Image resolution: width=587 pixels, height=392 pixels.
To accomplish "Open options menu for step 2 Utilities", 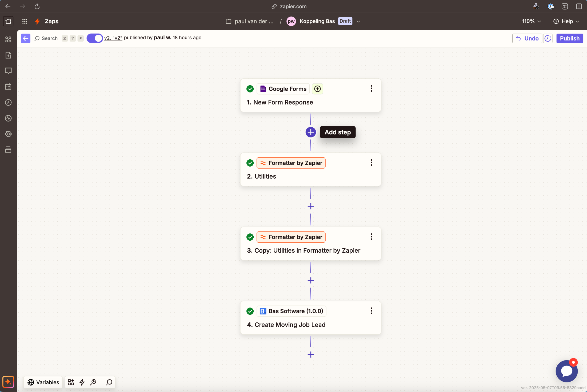I will click(x=372, y=163).
